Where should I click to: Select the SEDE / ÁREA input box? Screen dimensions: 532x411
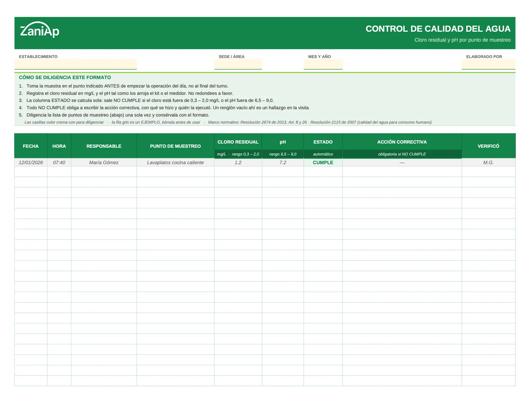(x=238, y=64)
